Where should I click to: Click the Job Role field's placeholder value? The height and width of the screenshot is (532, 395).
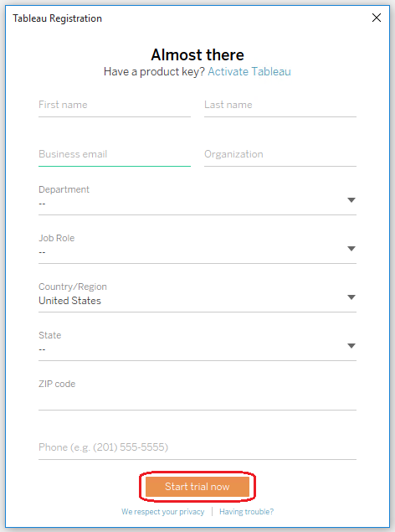click(42, 252)
